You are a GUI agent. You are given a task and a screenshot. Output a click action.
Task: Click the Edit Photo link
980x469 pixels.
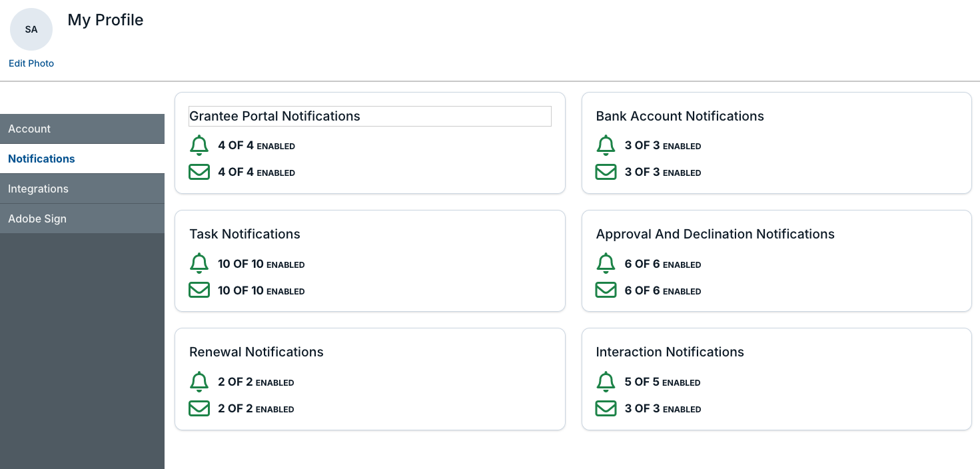pyautogui.click(x=31, y=63)
